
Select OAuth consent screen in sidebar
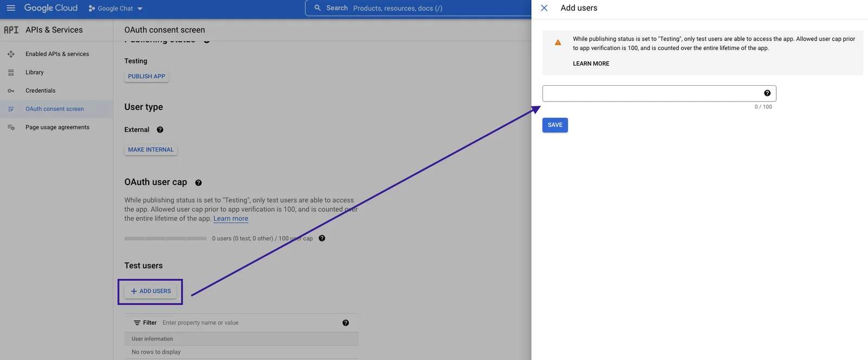coord(55,109)
